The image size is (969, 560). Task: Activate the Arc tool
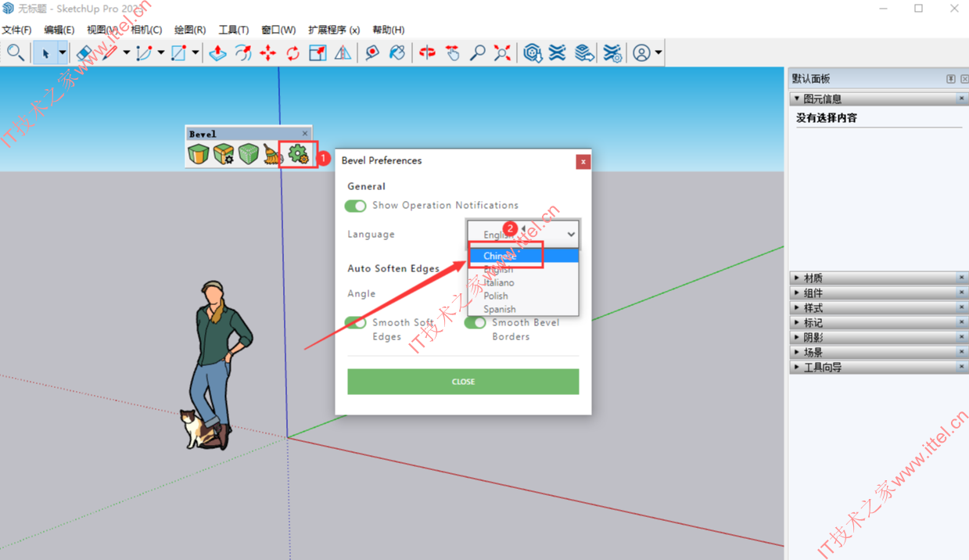(144, 53)
